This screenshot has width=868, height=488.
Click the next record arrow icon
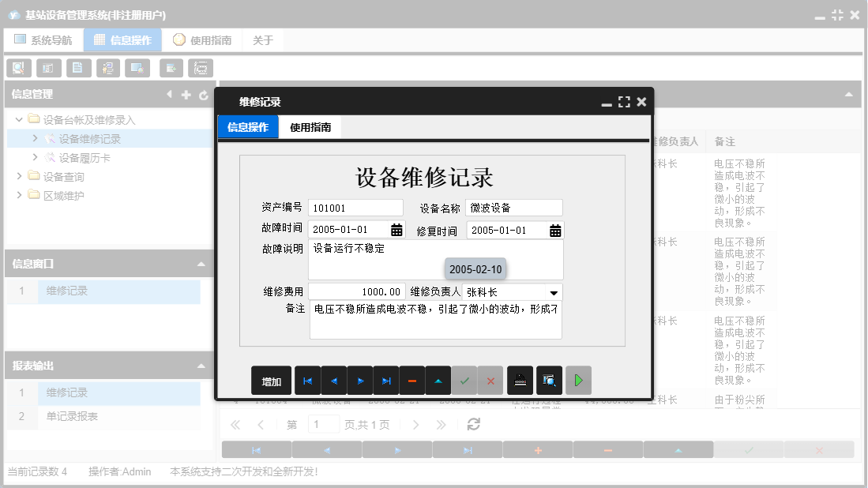click(x=359, y=380)
